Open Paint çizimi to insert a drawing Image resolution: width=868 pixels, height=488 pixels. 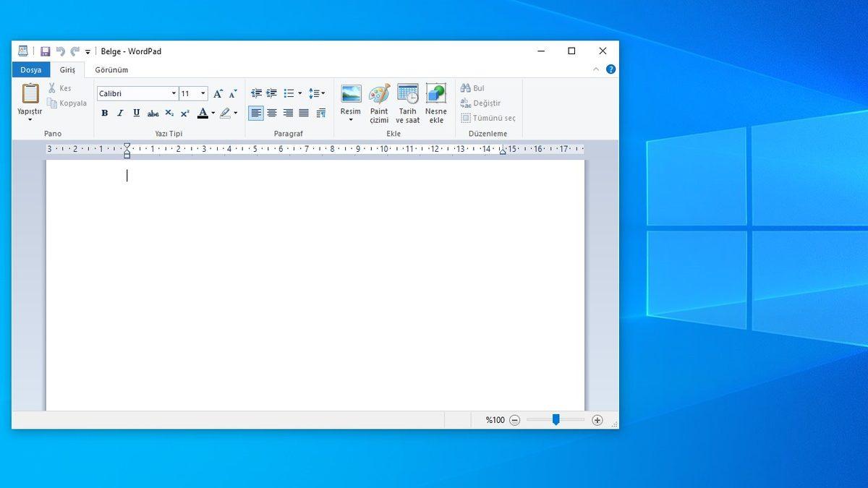378,101
